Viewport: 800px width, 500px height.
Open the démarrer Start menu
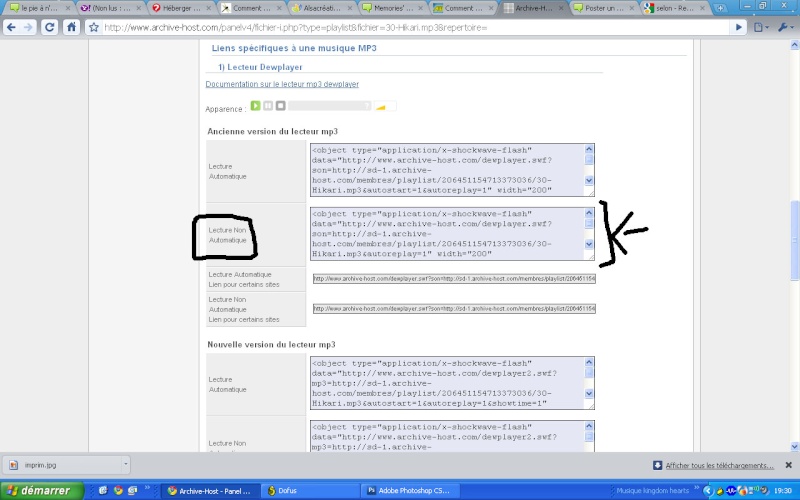point(41,491)
